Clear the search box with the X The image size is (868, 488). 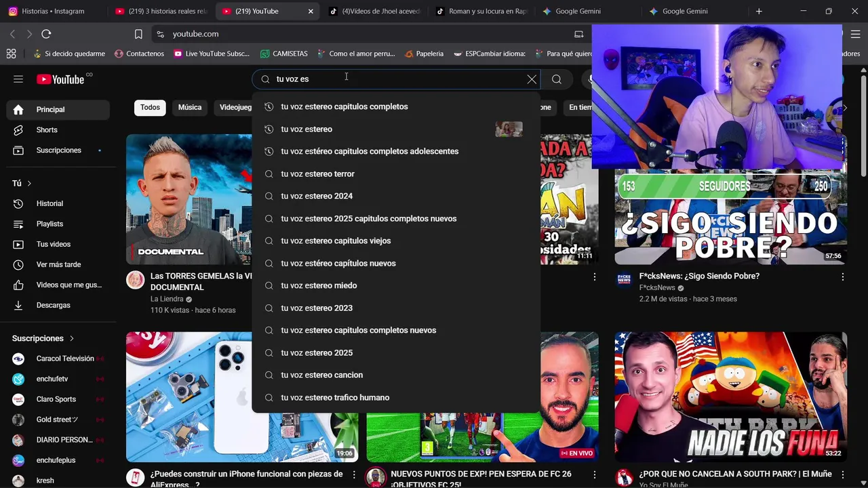tap(532, 79)
